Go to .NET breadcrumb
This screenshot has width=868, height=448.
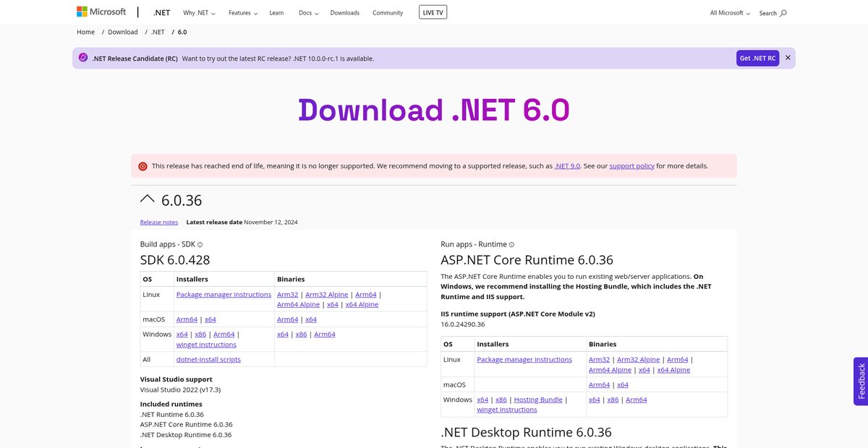(x=158, y=32)
